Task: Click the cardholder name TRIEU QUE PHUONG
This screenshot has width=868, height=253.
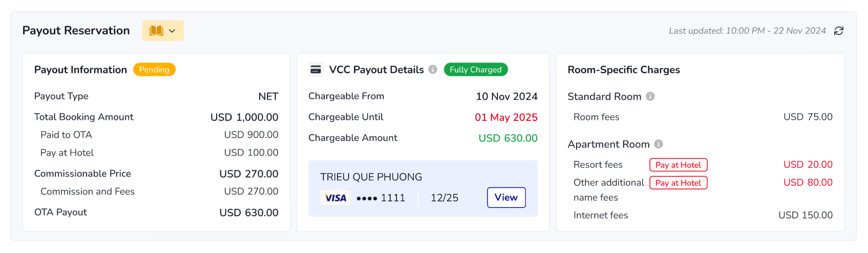Action: pyautogui.click(x=371, y=177)
